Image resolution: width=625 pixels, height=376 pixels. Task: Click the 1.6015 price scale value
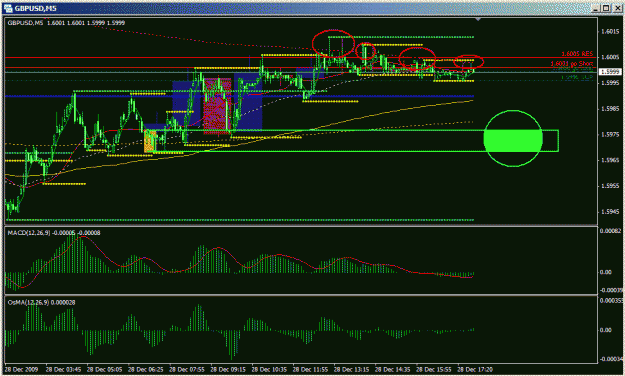tap(610, 31)
